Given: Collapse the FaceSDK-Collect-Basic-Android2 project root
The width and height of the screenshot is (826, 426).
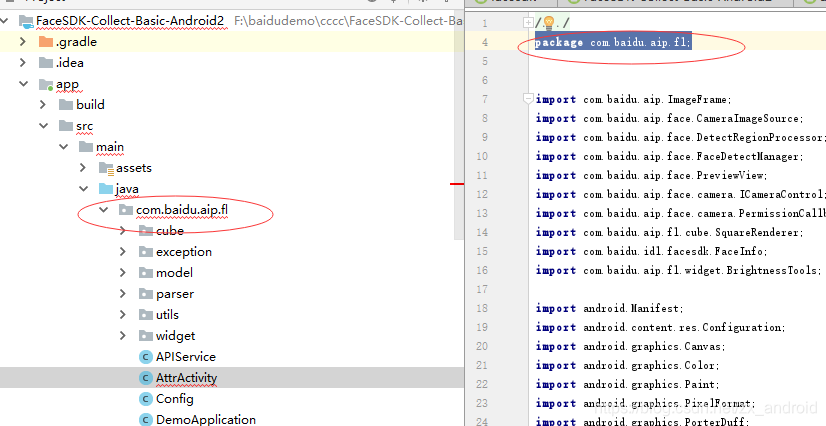Looking at the screenshot, I should pyautogui.click(x=4, y=21).
